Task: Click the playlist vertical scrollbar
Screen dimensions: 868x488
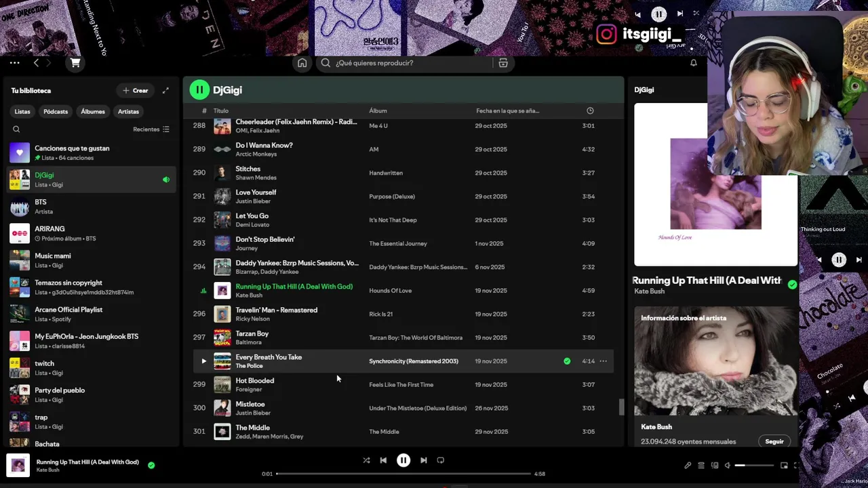Action: tap(620, 407)
